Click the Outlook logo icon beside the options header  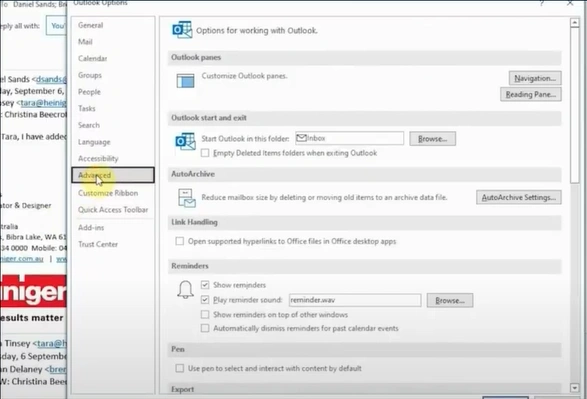(x=182, y=30)
